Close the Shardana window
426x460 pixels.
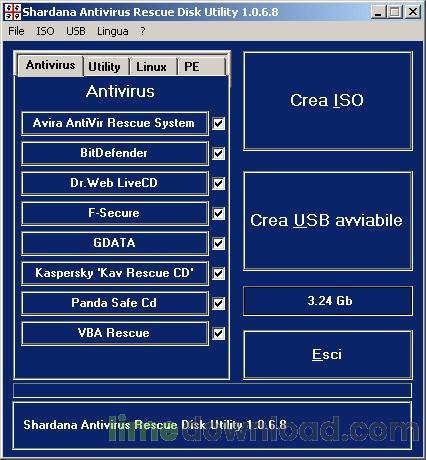[x=413, y=12]
